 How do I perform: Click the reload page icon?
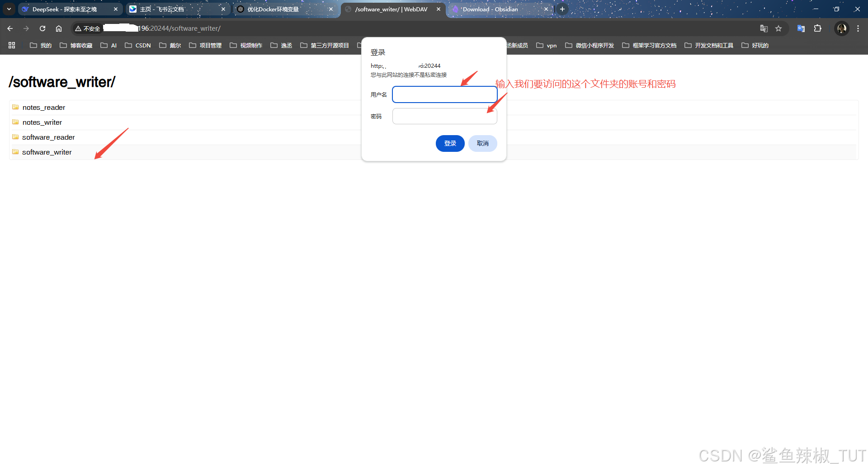tap(42, 28)
